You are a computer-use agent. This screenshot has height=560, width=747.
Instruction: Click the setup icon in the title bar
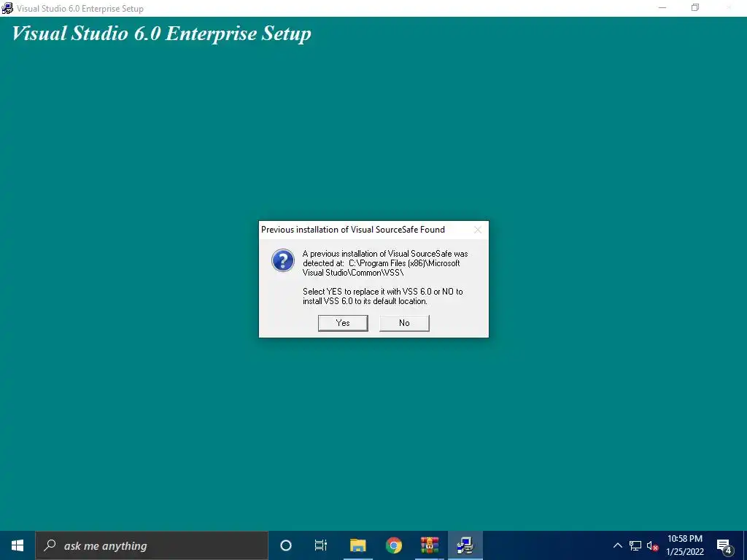pyautogui.click(x=7, y=8)
